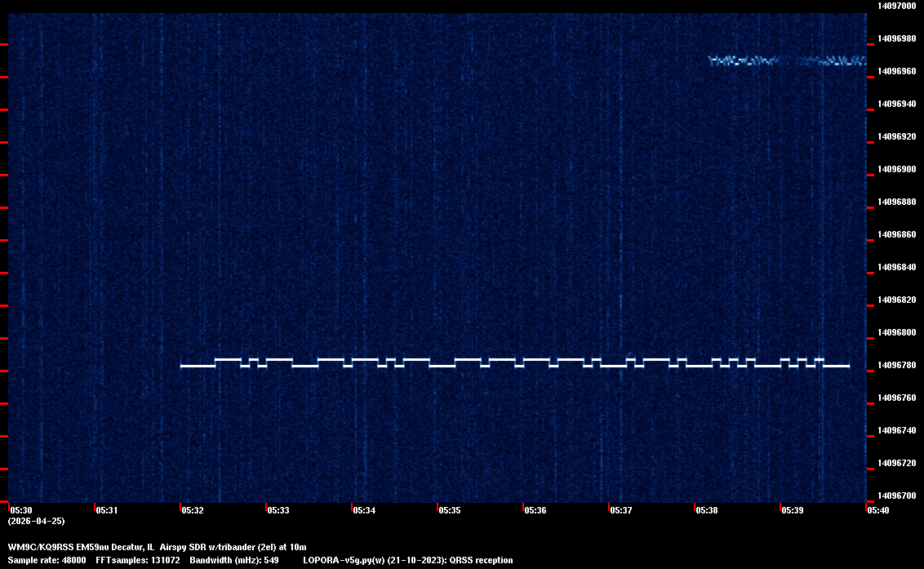Select the 05:40 time marker

(878, 510)
